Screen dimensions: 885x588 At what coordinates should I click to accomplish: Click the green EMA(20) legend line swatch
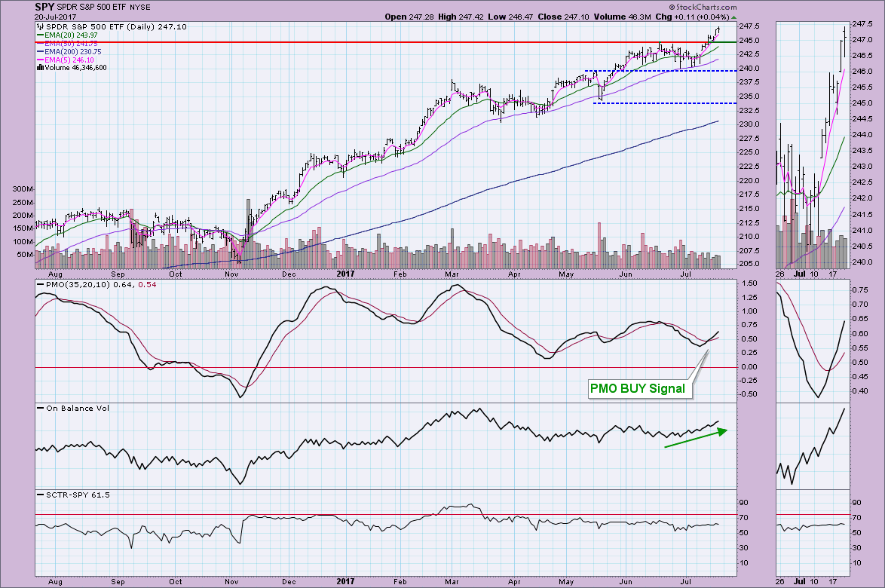pyautogui.click(x=40, y=35)
